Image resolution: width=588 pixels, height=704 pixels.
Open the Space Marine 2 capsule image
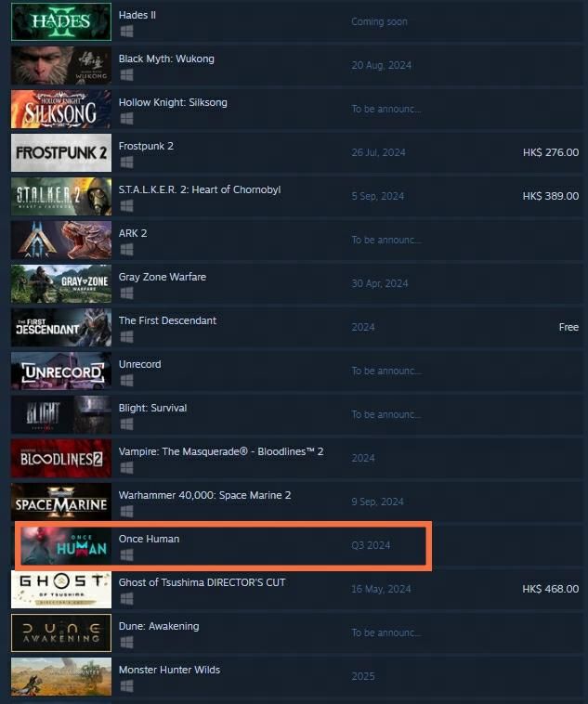(x=61, y=502)
